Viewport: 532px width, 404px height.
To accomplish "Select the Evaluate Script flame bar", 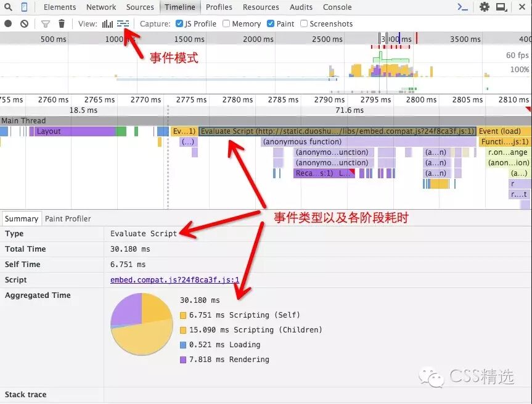I will pyautogui.click(x=337, y=131).
